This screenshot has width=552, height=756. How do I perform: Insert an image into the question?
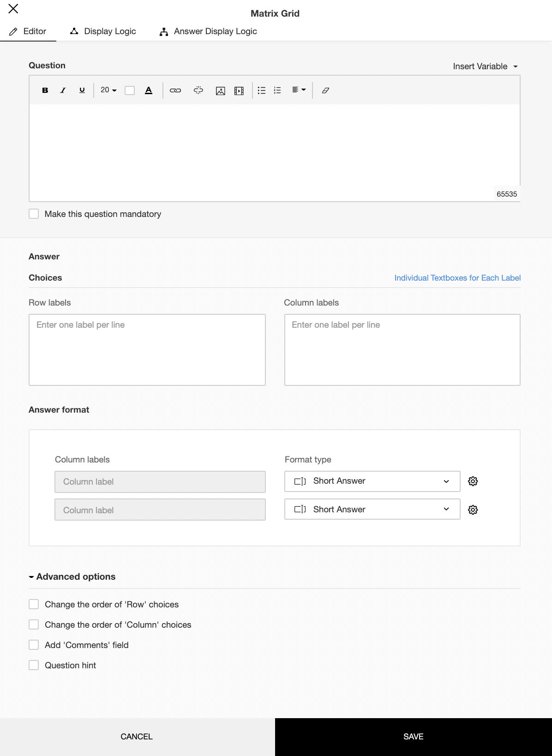tap(221, 90)
